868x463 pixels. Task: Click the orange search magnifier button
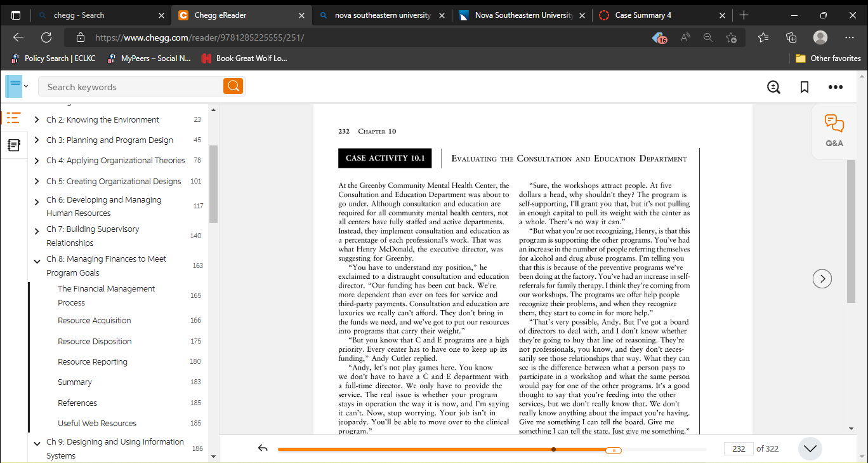click(x=233, y=86)
